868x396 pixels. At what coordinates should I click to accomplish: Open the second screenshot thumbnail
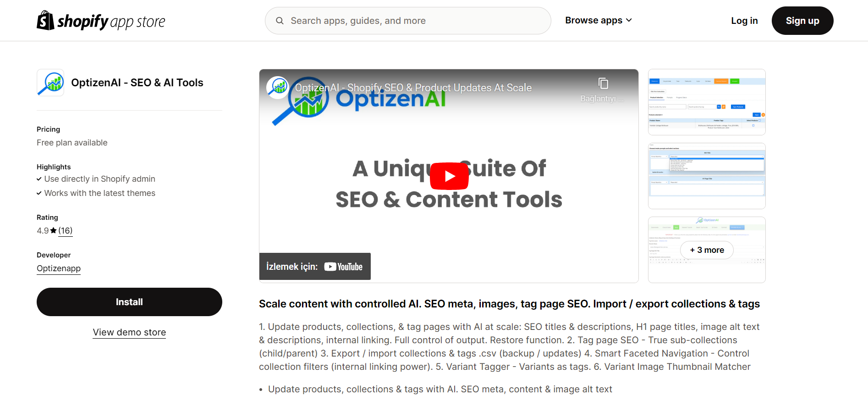coord(707,176)
